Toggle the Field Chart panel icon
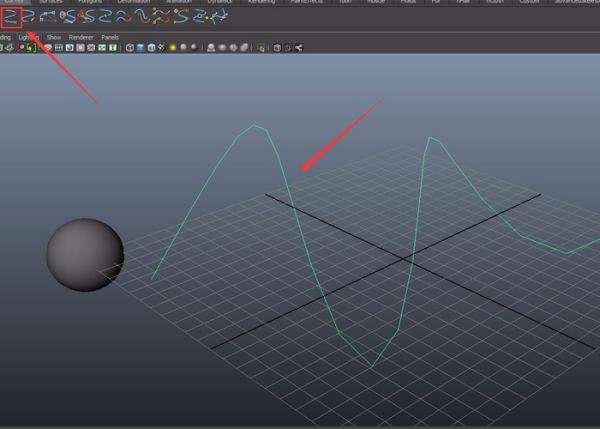 point(91,48)
